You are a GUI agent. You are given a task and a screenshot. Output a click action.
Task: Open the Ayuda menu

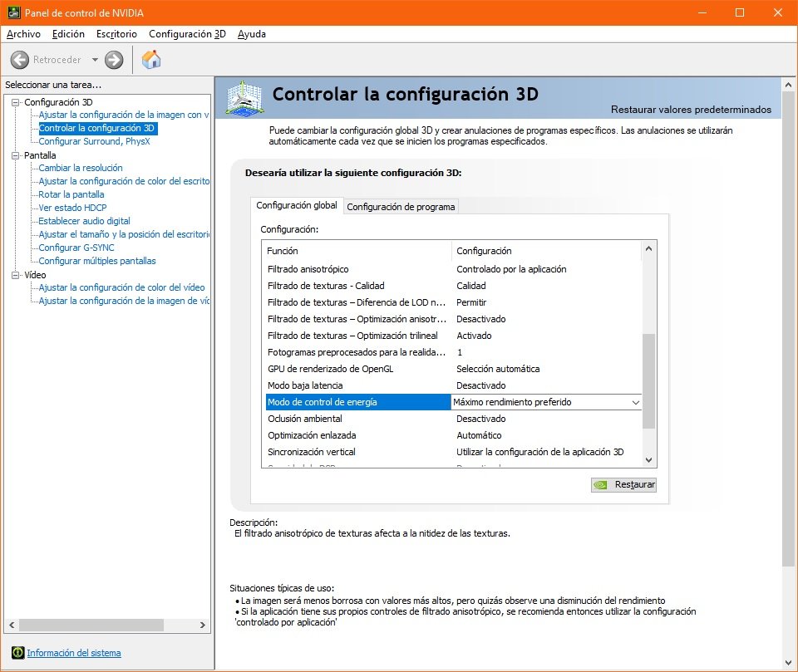pyautogui.click(x=251, y=34)
